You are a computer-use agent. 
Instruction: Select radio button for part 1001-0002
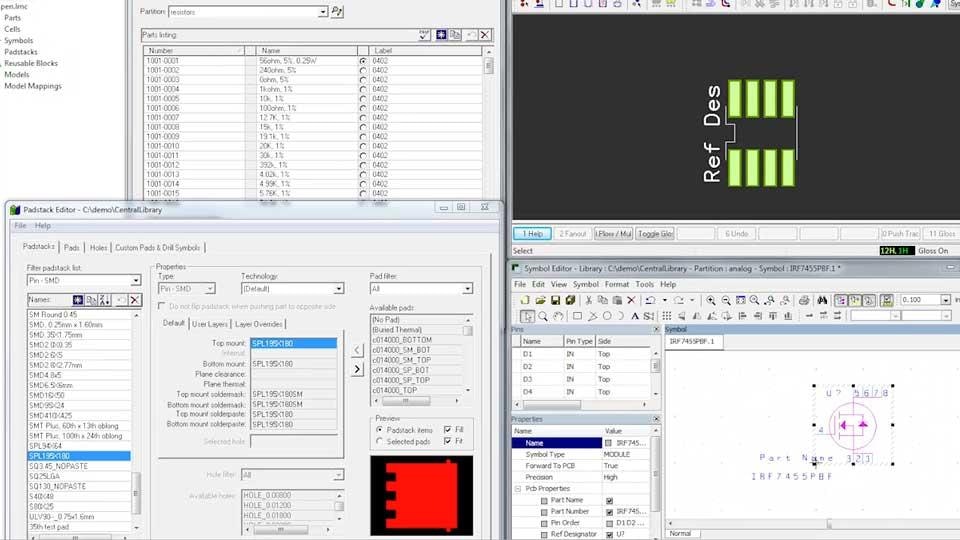[363, 70]
